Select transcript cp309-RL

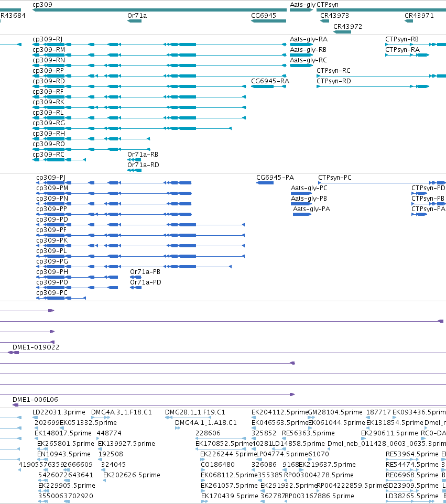(x=139, y=118)
